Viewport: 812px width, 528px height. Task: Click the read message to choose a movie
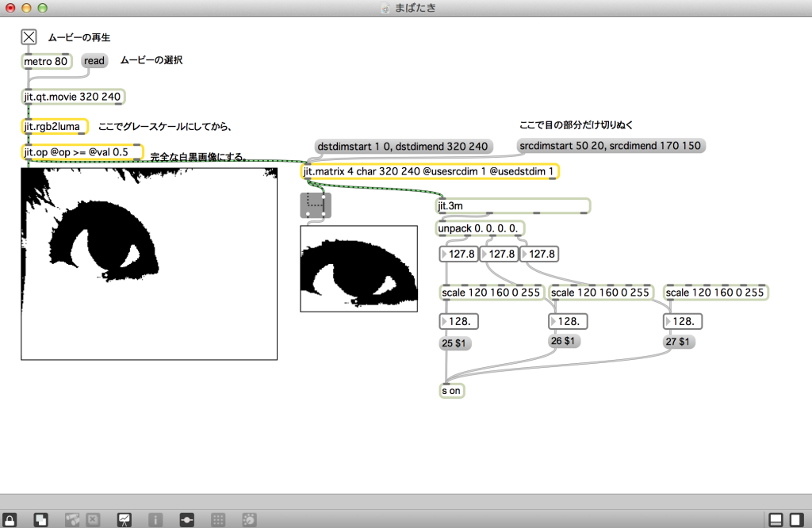pyautogui.click(x=94, y=60)
